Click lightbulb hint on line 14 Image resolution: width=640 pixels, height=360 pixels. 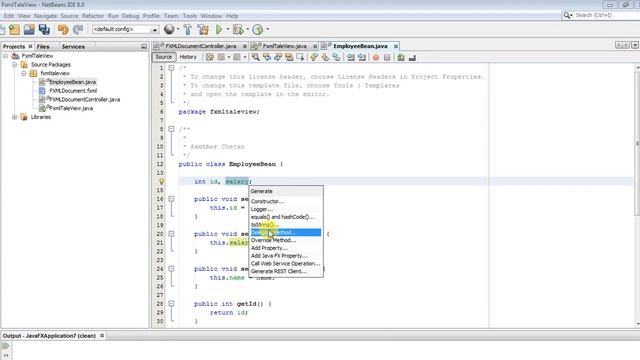click(x=162, y=181)
